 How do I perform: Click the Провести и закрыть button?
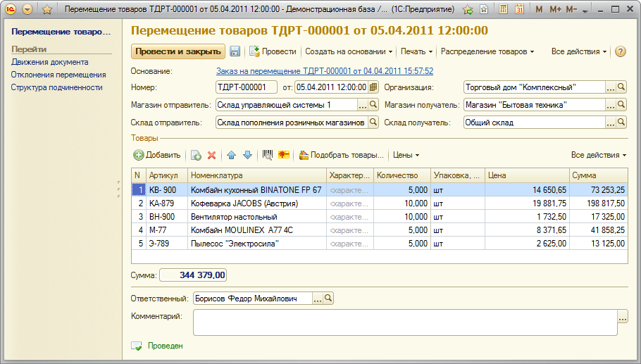tap(178, 51)
